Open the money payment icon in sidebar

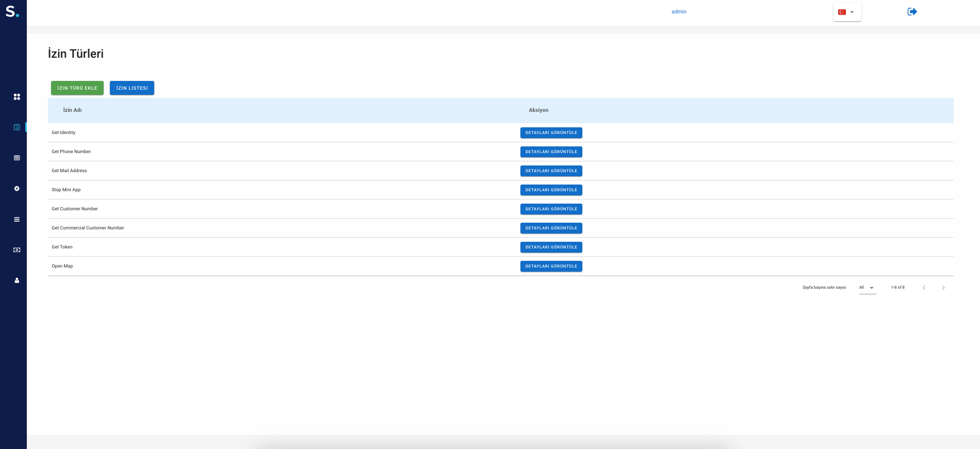pos(17,250)
